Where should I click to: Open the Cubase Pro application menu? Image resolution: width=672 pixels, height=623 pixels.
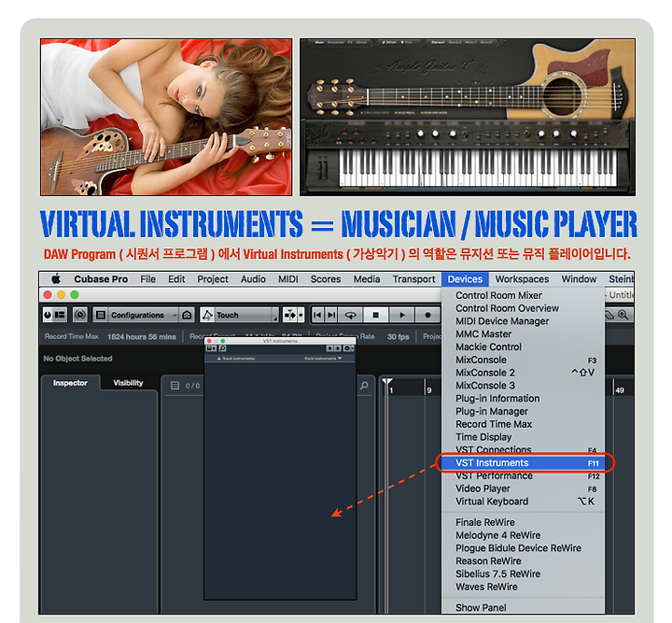101,279
